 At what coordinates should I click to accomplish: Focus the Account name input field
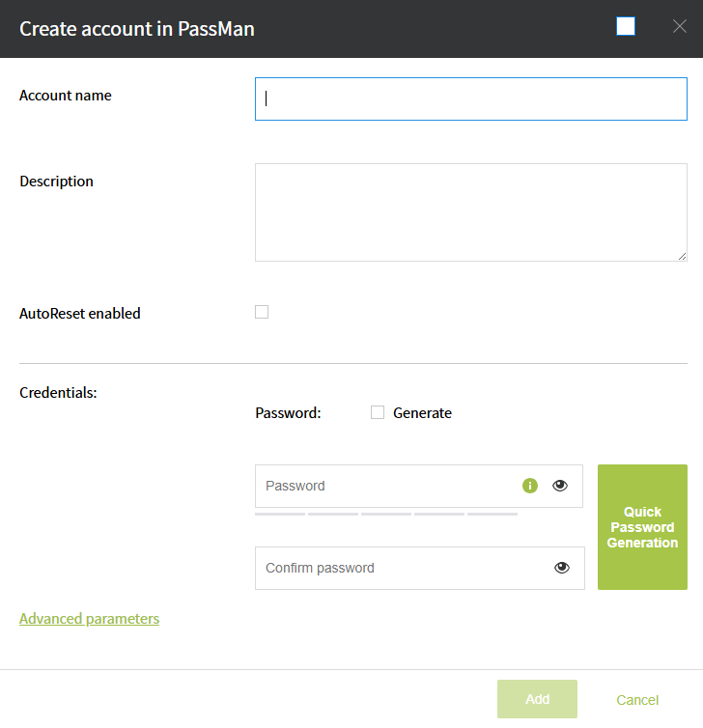470,99
